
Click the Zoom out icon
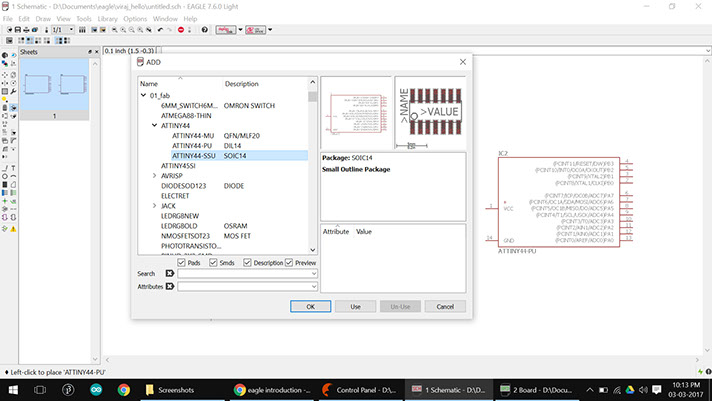pyautogui.click(x=132, y=30)
